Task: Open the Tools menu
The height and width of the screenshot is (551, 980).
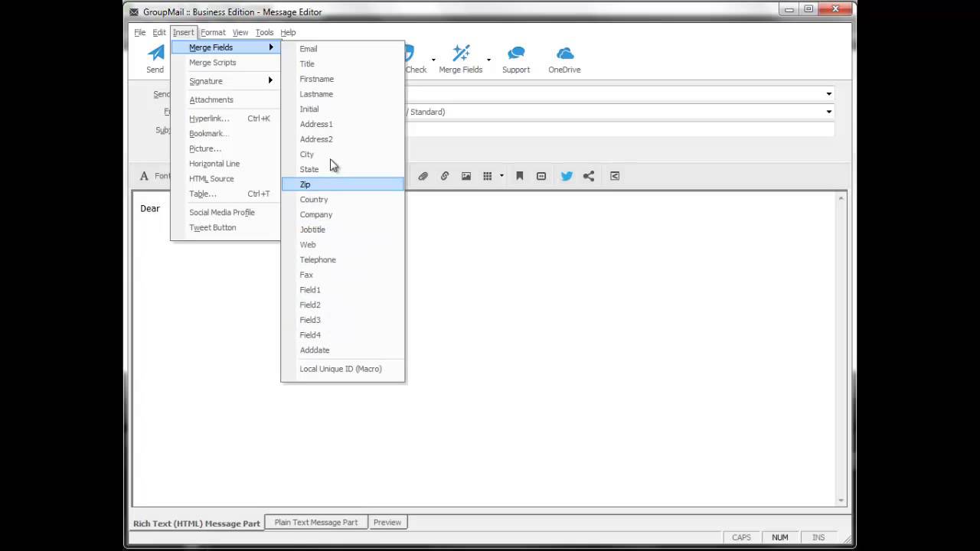Action: pyautogui.click(x=264, y=32)
